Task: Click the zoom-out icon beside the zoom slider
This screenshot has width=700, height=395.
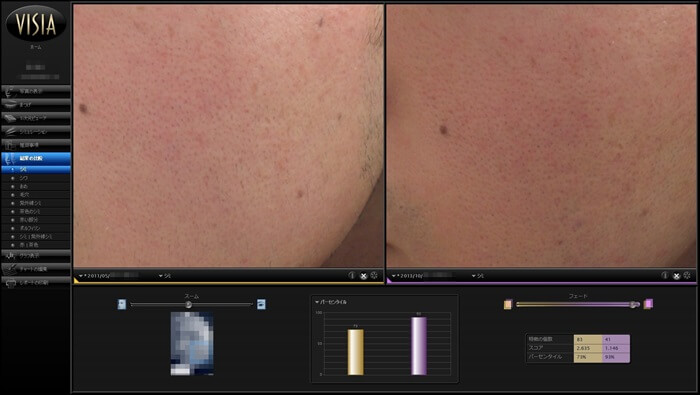Action: coord(122,304)
